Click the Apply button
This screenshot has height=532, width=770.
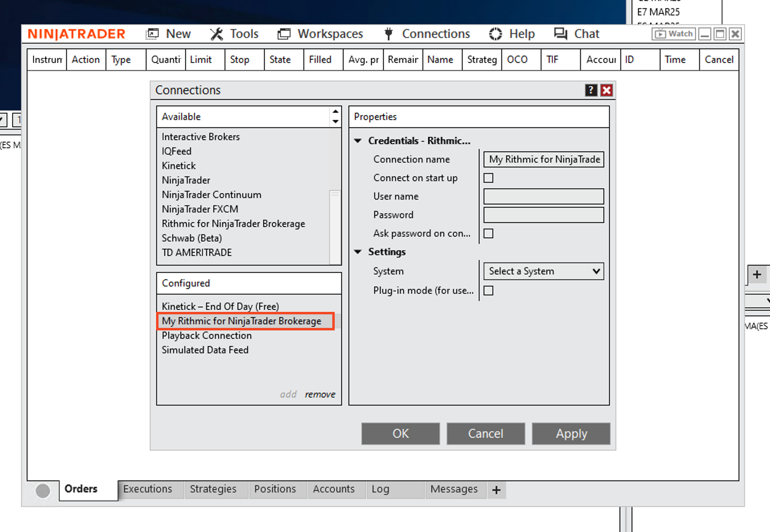coord(571,433)
